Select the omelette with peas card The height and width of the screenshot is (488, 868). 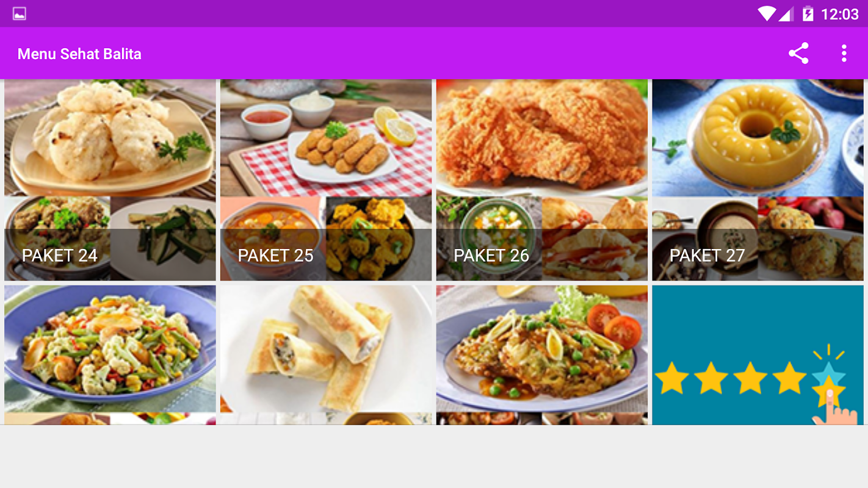tap(542, 355)
